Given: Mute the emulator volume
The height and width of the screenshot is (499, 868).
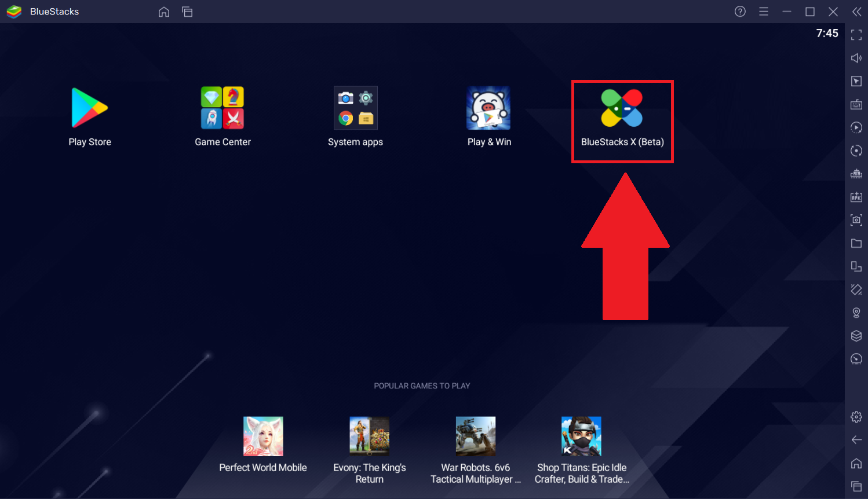Looking at the screenshot, I should click(856, 58).
